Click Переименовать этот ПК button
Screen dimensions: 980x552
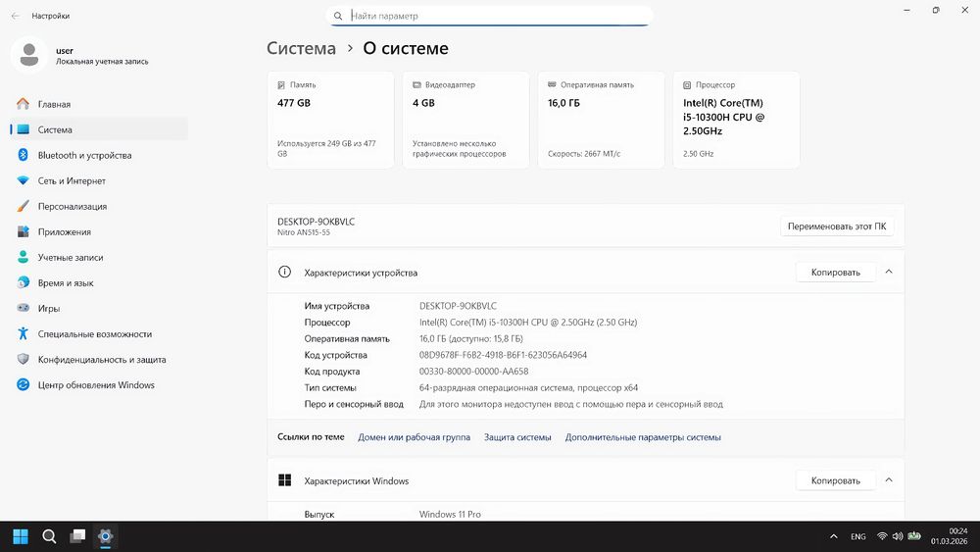(836, 226)
